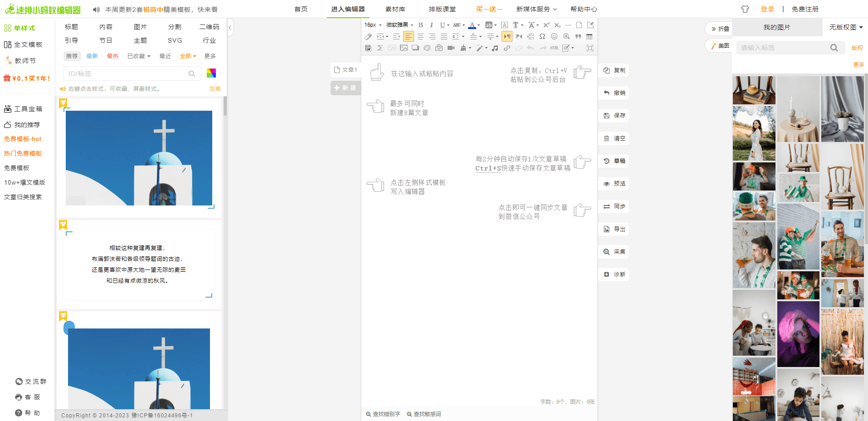Image resolution: width=868 pixels, height=421 pixels.
Task: Clear formatting with the eraser icon
Action: click(369, 36)
